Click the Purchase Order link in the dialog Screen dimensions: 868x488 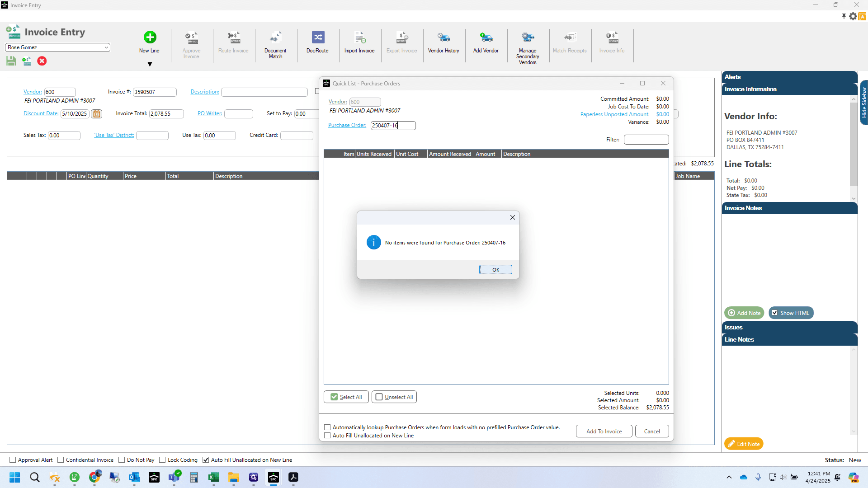click(347, 125)
